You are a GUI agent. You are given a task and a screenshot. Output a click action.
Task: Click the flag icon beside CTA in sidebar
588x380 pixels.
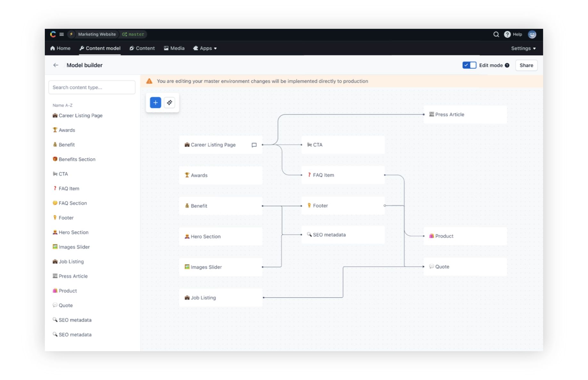point(55,174)
